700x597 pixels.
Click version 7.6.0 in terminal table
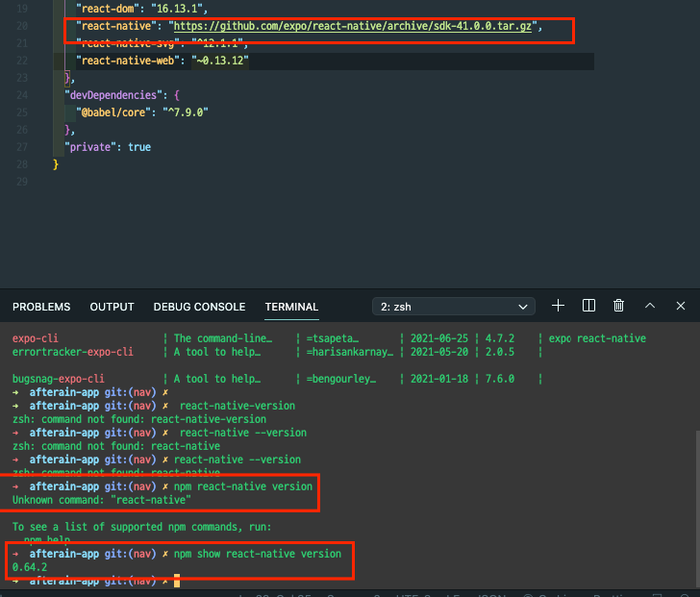tap(500, 379)
